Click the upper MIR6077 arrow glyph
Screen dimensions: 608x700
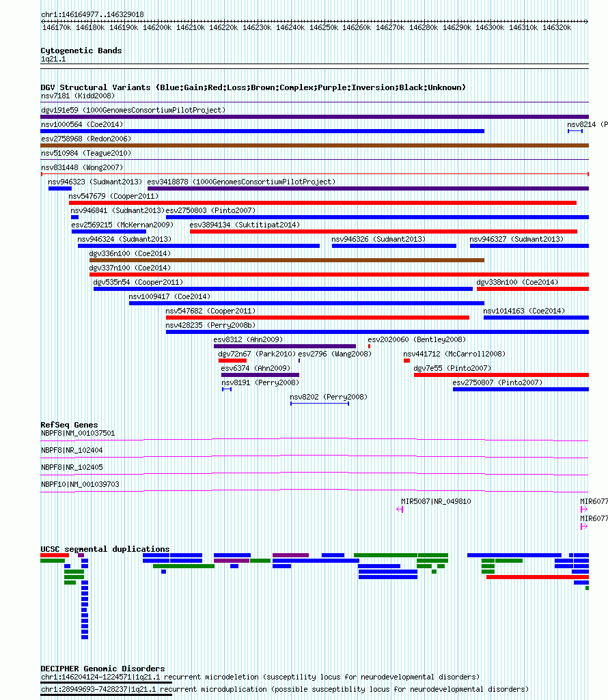pyautogui.click(x=584, y=509)
